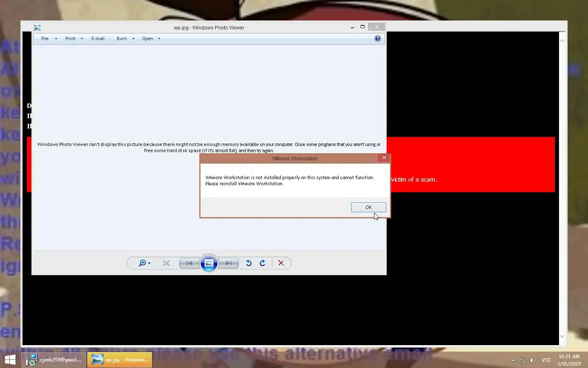Expand the File dropdown arrow
This screenshot has width=588, height=368.
(56, 39)
